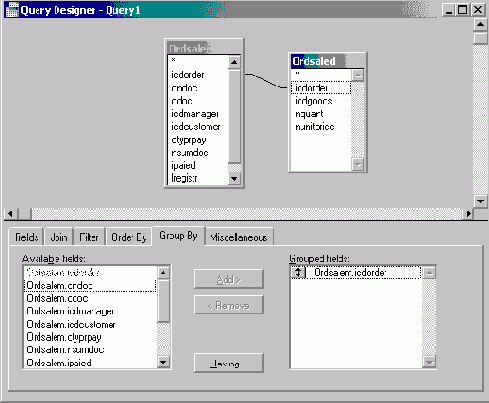Click the designer pane horizontal scroll-left arrow
489x403 pixels.
(x=10, y=214)
